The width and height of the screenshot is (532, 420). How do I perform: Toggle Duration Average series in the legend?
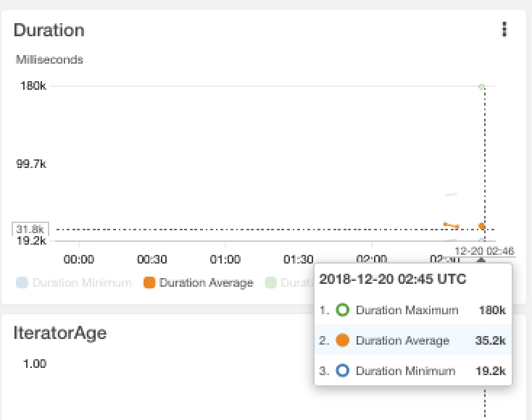coord(206,283)
